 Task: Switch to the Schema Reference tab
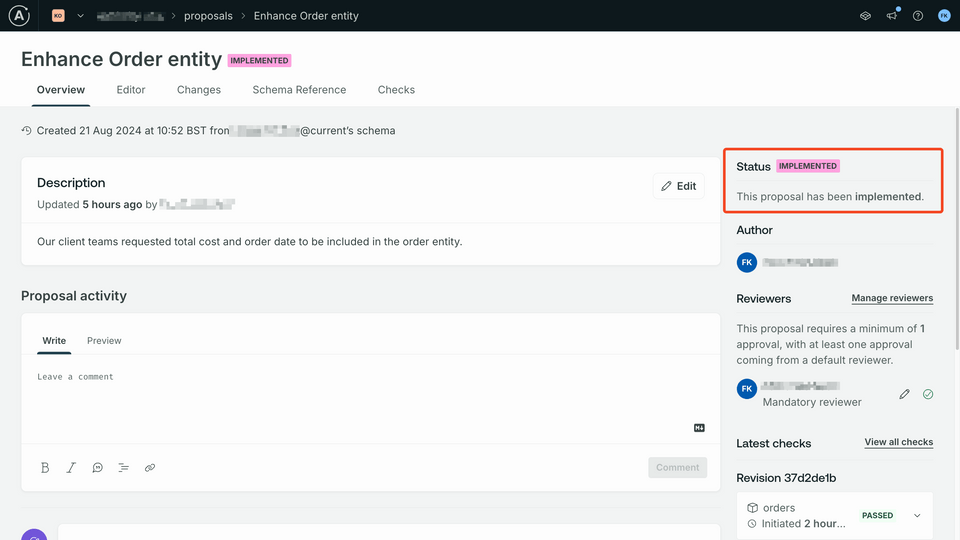(x=299, y=90)
